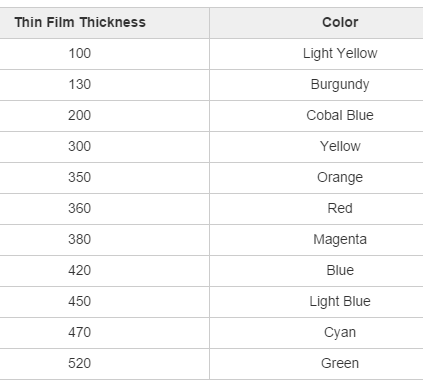Click the thickness value 200
Image resolution: width=423 pixels, height=392 pixels.
[80, 115]
